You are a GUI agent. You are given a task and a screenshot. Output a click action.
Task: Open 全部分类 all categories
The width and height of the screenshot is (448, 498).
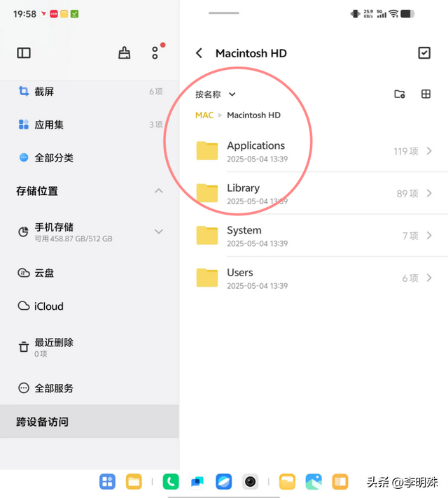pos(90,157)
